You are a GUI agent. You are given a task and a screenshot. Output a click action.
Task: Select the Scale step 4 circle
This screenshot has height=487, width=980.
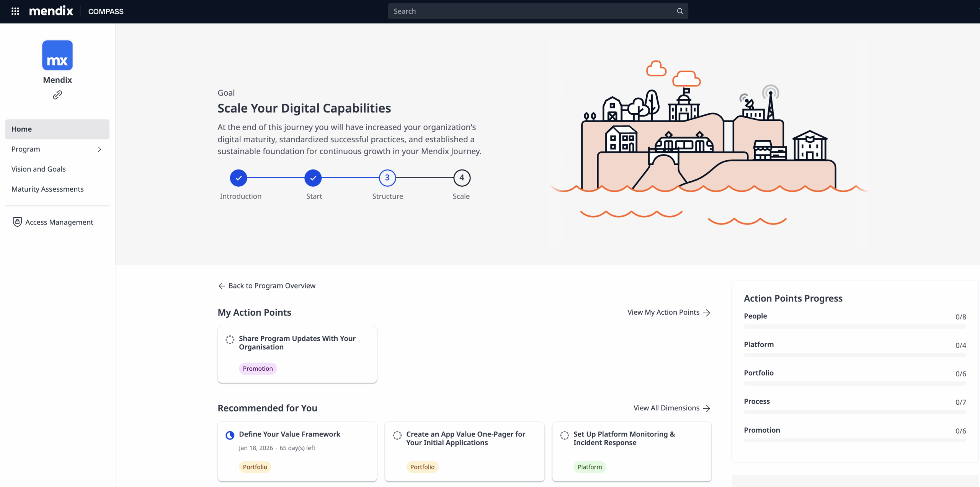coord(461,178)
